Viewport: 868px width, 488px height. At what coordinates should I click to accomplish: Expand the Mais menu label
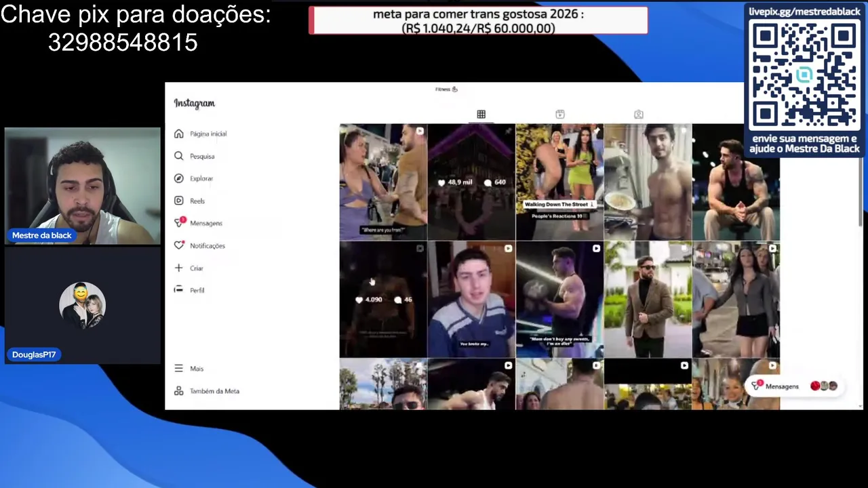(x=197, y=368)
